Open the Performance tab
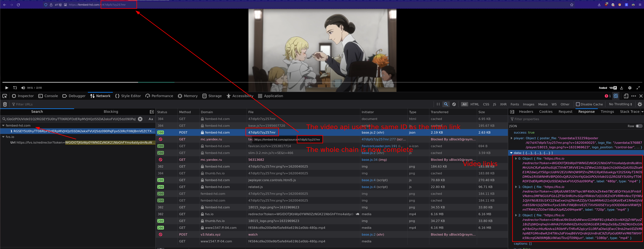Viewport: 644px width, 249px height. tap(159, 96)
